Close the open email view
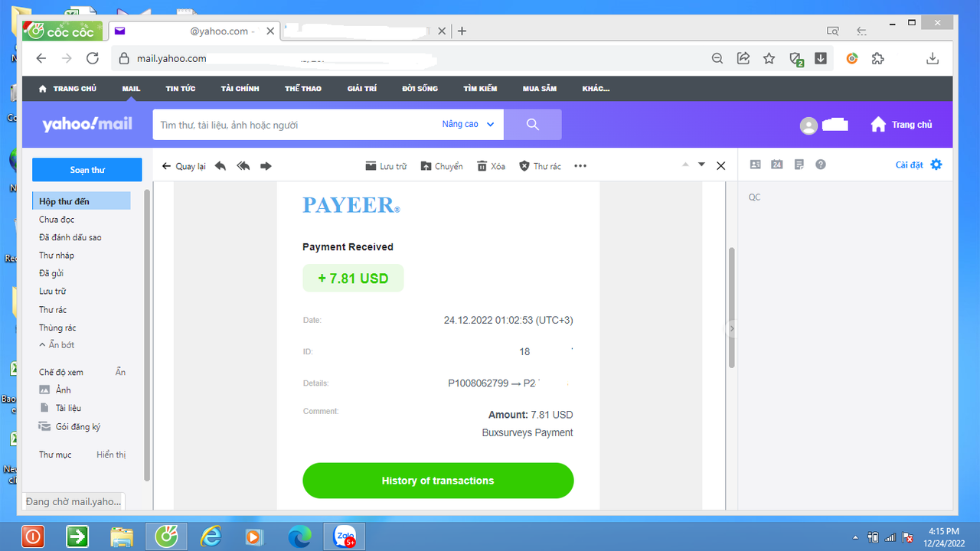Screen dimensions: 980x551 (x=720, y=165)
